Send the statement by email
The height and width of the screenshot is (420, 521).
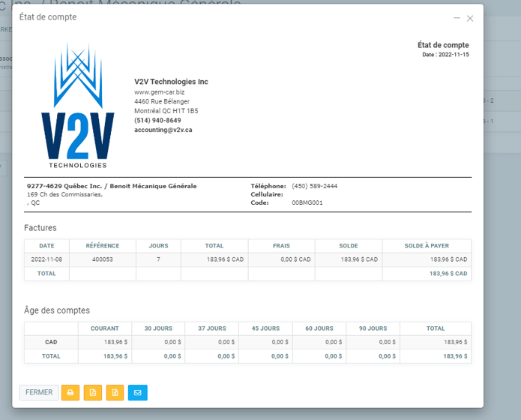pos(138,392)
